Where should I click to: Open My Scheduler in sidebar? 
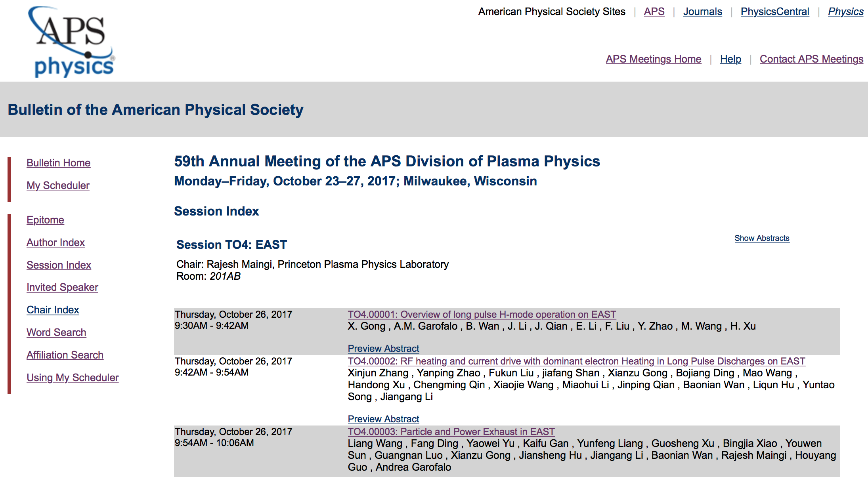pyautogui.click(x=58, y=185)
